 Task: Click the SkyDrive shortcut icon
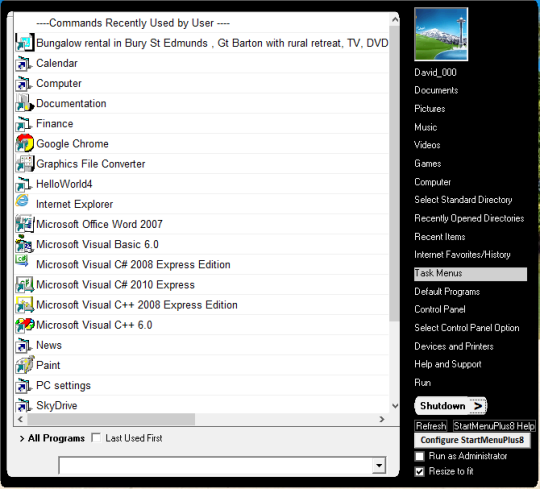coord(24,406)
